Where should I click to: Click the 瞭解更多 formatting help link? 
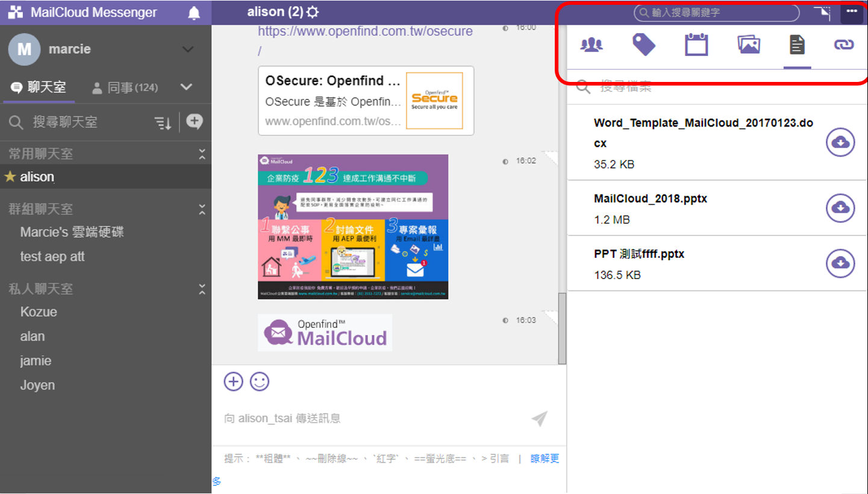[x=545, y=459]
